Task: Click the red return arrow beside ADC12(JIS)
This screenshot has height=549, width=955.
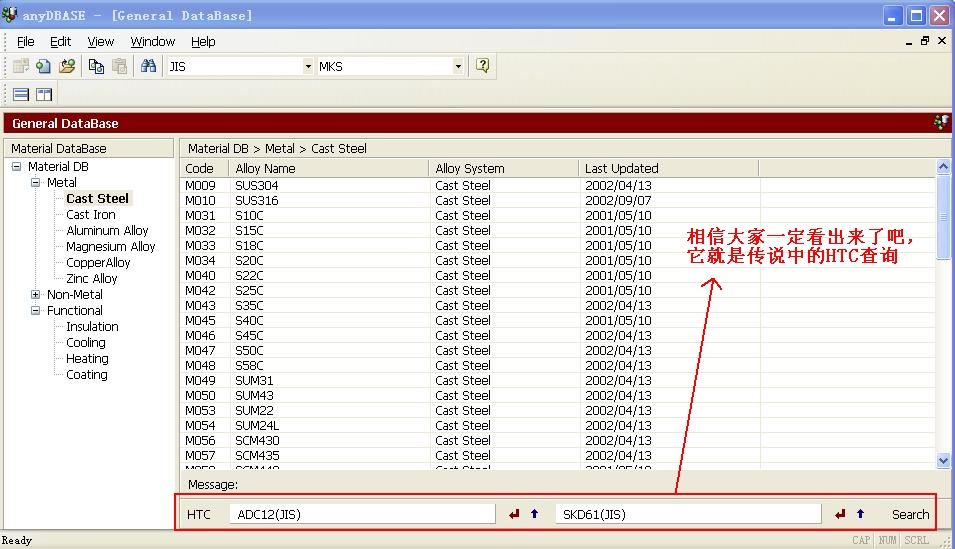Action: [514, 514]
